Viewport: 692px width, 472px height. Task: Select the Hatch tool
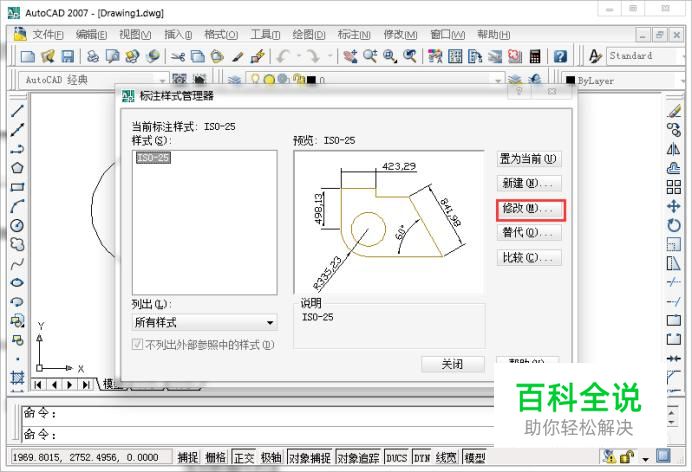tap(17, 378)
